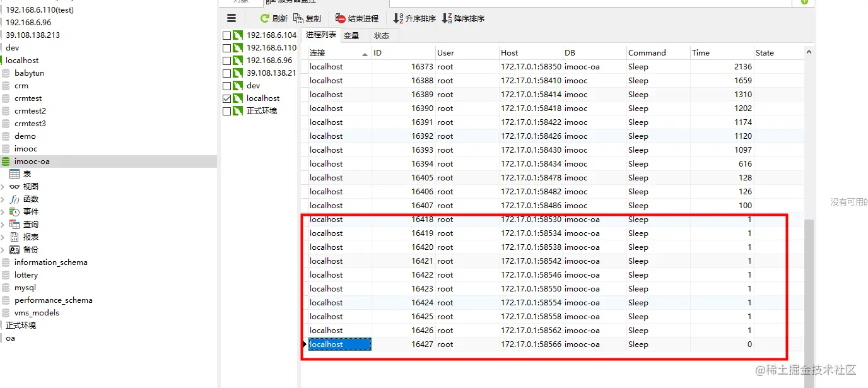Screen dimensions: 868x388
Task: Sort by the 连接 column header
Action: tap(339, 53)
